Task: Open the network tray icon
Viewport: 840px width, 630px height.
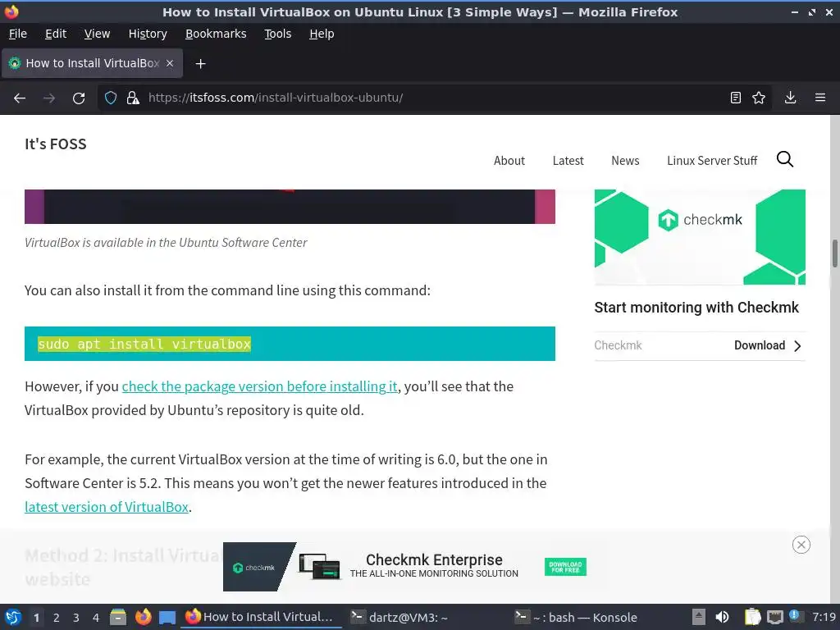Action: [774, 617]
